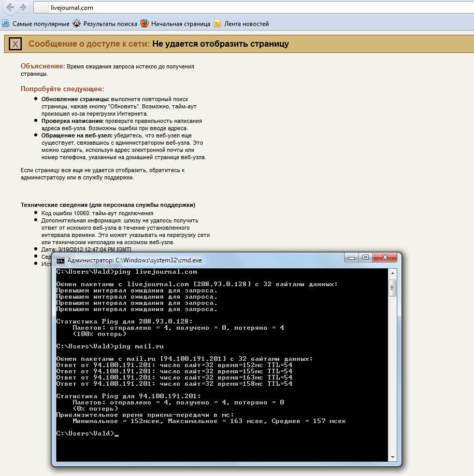Viewport: 474px width, 476px height.
Task: Click the 'Обновление страницы:' bold text
Action: (x=75, y=99)
